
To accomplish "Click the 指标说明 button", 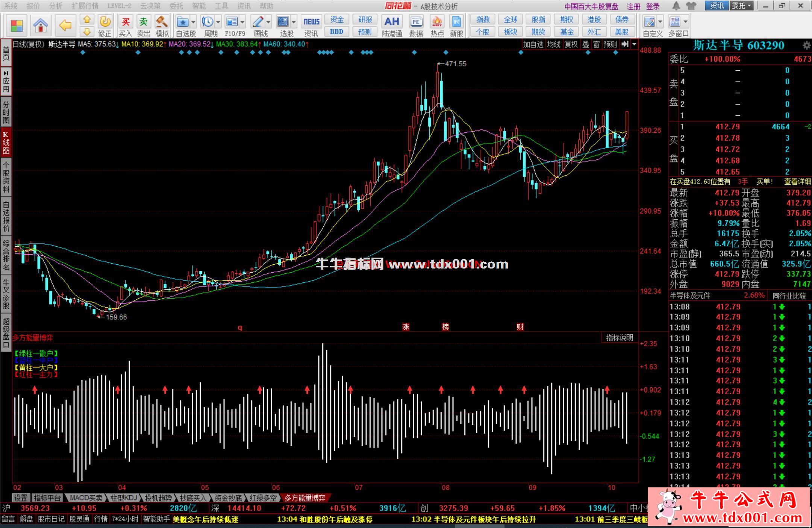I will (620, 338).
